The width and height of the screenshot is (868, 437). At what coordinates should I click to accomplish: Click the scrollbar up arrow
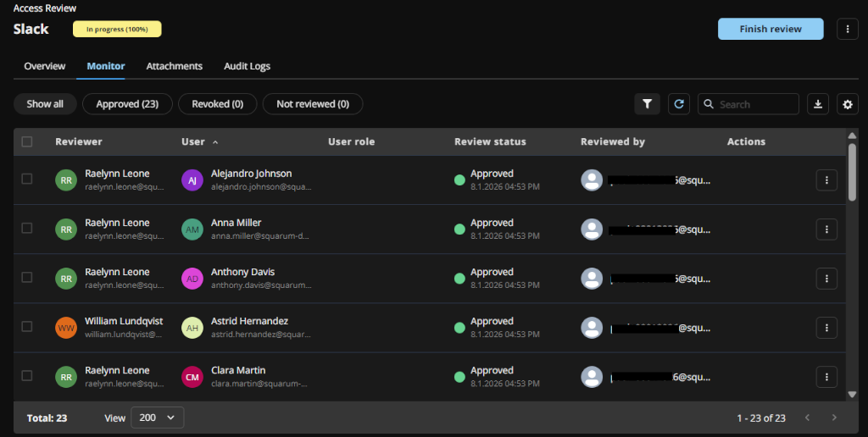click(x=852, y=136)
